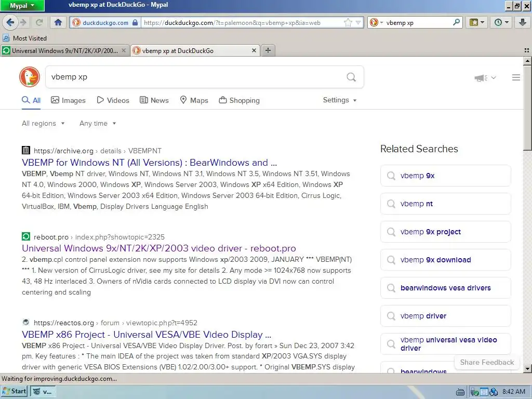Image resolution: width=532 pixels, height=399 pixels.
Task: Switch to Maps results
Action: (x=194, y=100)
